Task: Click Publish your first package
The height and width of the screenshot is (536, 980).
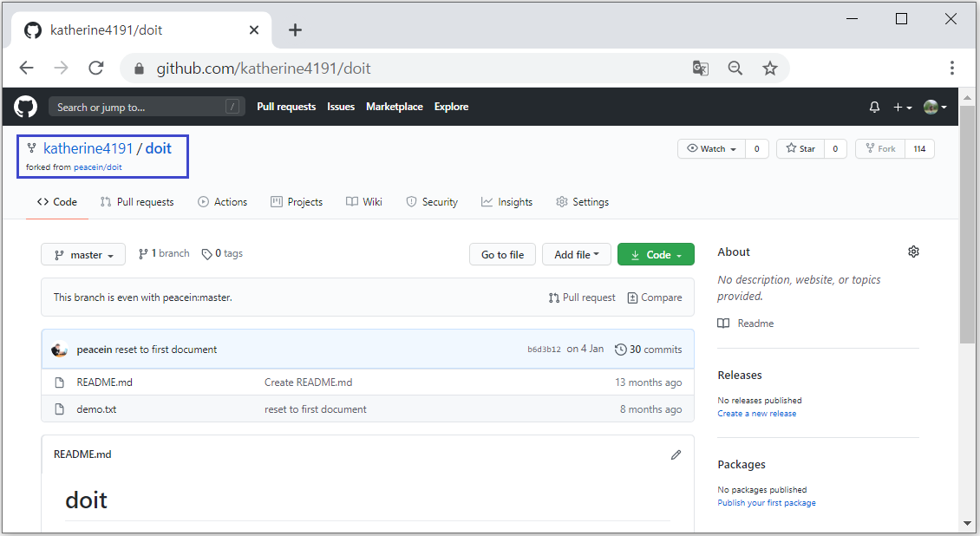Action: tap(767, 503)
